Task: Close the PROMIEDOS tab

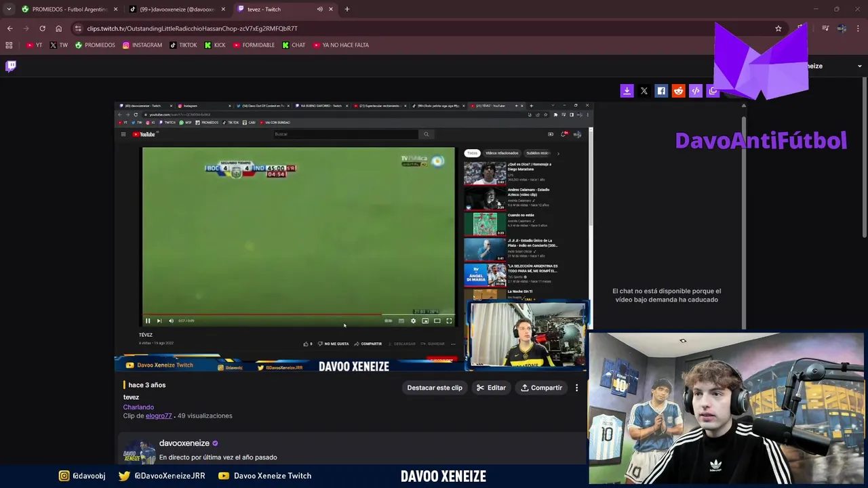Action: click(x=115, y=9)
